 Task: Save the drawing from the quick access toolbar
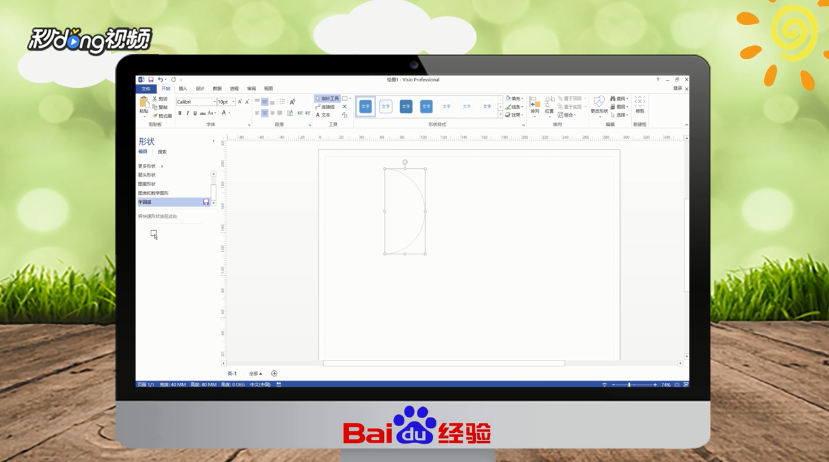click(x=151, y=80)
